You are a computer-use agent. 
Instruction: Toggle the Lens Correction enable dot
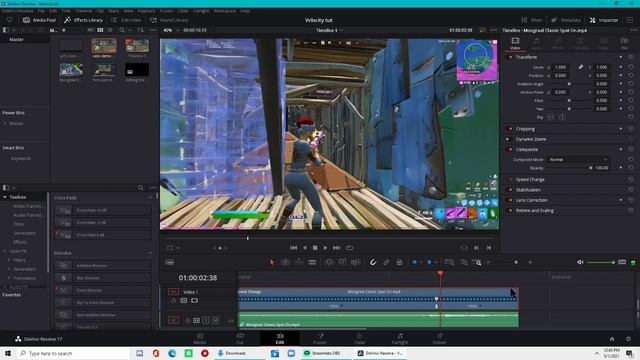point(510,200)
